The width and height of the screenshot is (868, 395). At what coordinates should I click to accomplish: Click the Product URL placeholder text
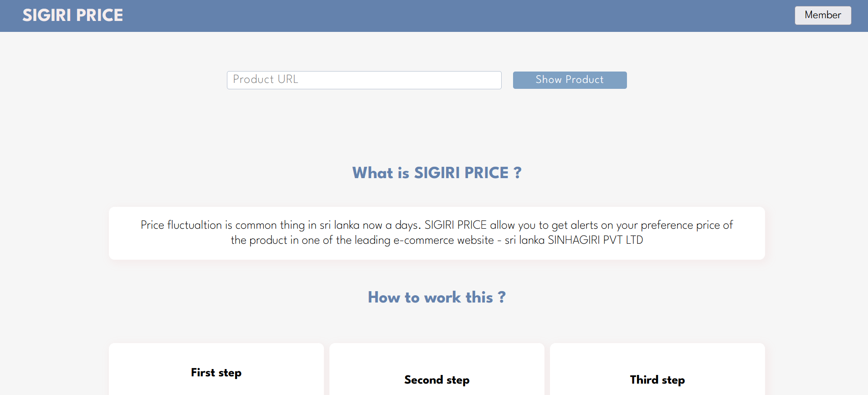[x=265, y=80]
